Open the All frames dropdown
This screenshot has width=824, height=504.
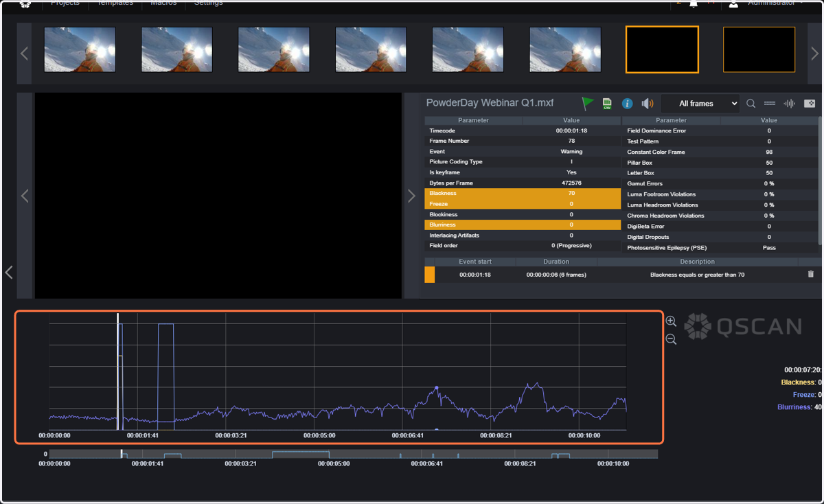coord(700,104)
